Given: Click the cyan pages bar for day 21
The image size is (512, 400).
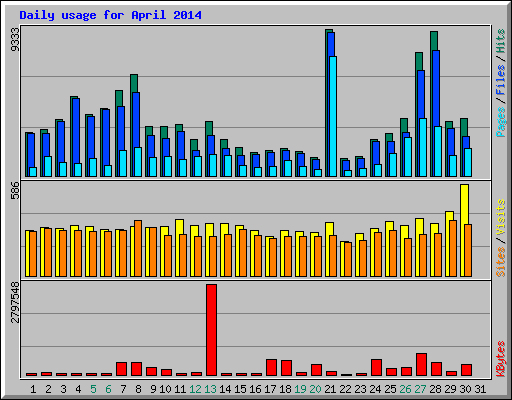Looking at the screenshot, I should point(333,116).
